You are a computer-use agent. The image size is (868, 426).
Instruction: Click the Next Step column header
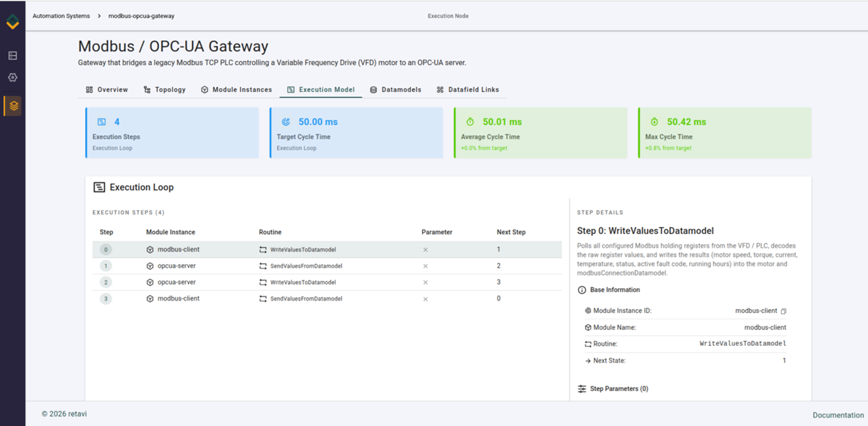point(511,233)
